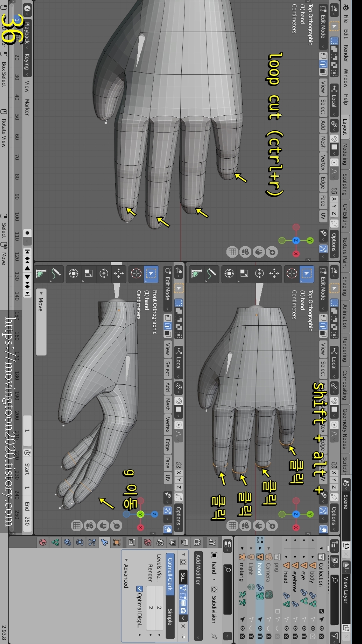The height and width of the screenshot is (644, 362).
Task: Open Playback dropdown in timeline
Action: pos(27,35)
